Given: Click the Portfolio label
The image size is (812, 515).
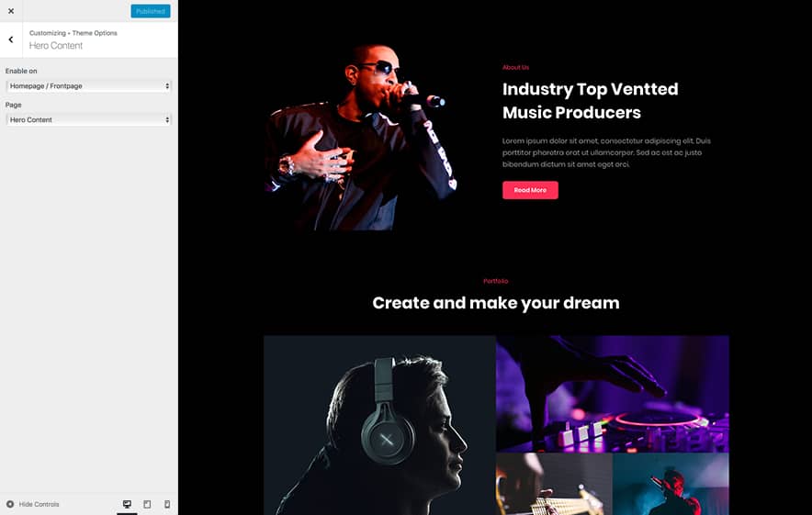Looking at the screenshot, I should point(496,281).
